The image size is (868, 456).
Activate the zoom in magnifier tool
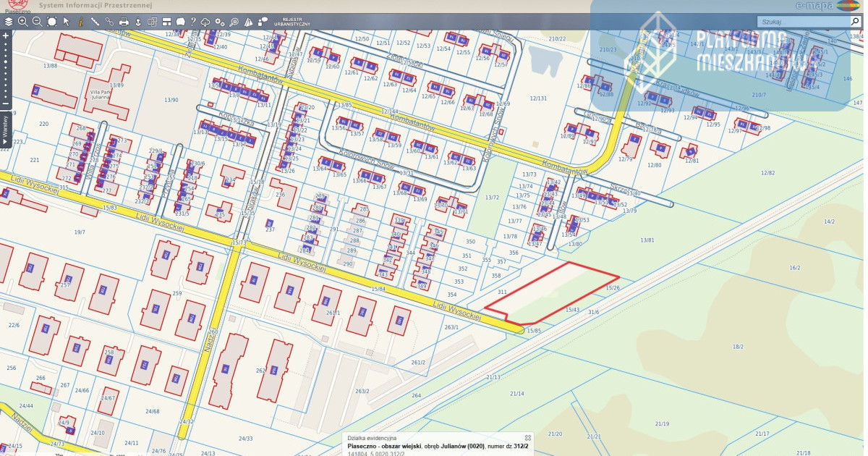23,22
